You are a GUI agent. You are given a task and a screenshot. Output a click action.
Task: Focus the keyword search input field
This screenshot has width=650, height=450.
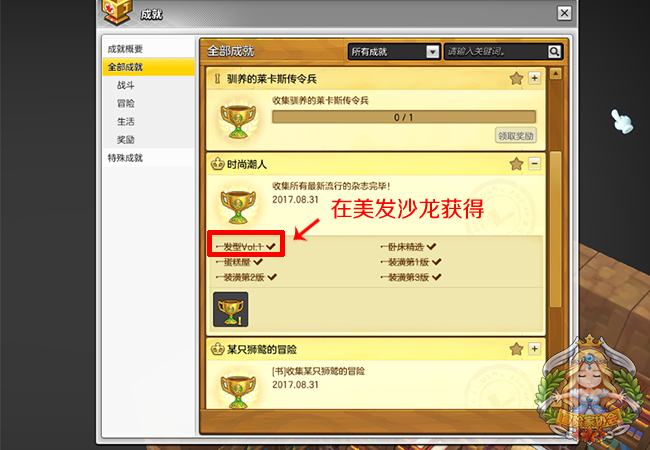click(x=496, y=51)
